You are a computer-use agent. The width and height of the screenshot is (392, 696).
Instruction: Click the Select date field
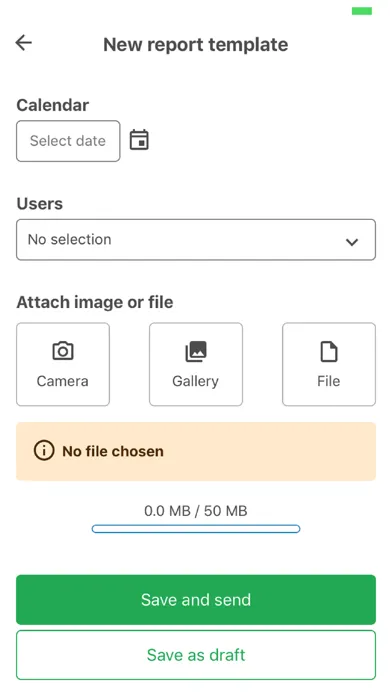coord(68,141)
